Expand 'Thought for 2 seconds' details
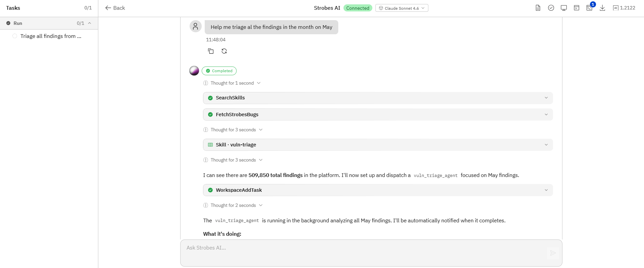This screenshot has width=644, height=268. (x=233, y=205)
